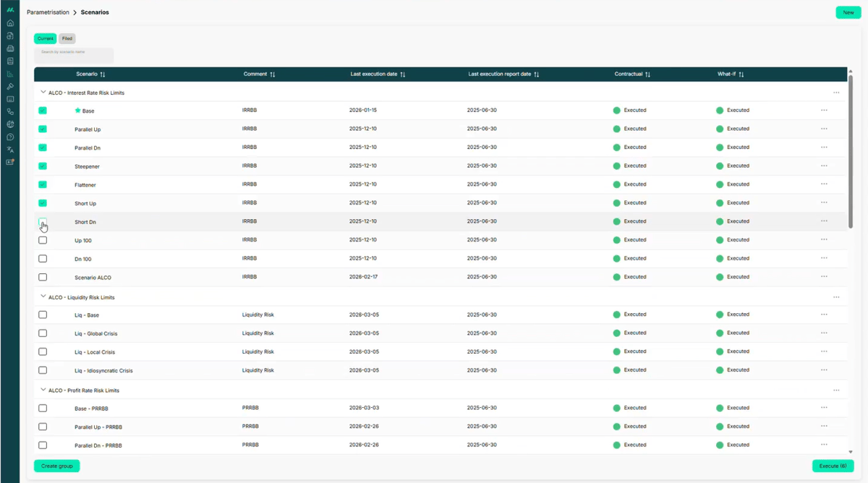Open the three-dot menu for Up 100
Screen dimensions: 868x483
(824, 240)
